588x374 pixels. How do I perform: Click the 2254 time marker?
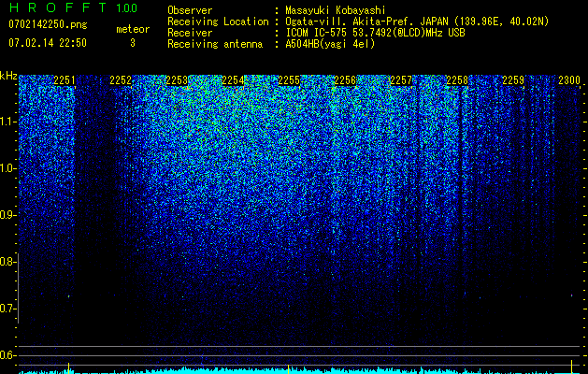click(233, 80)
